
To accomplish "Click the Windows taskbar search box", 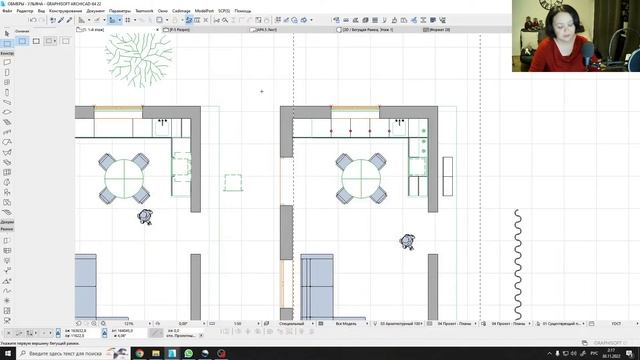I will click(x=73, y=353).
